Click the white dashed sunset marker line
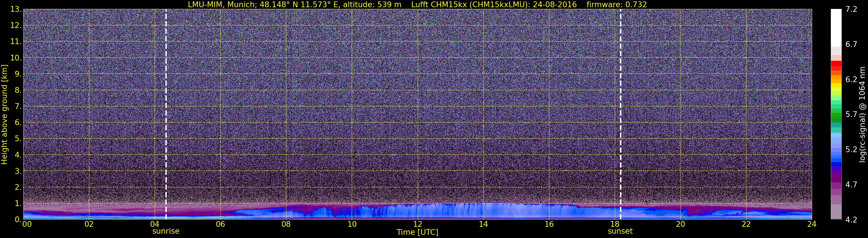This screenshot has height=238, width=868. coord(620,114)
